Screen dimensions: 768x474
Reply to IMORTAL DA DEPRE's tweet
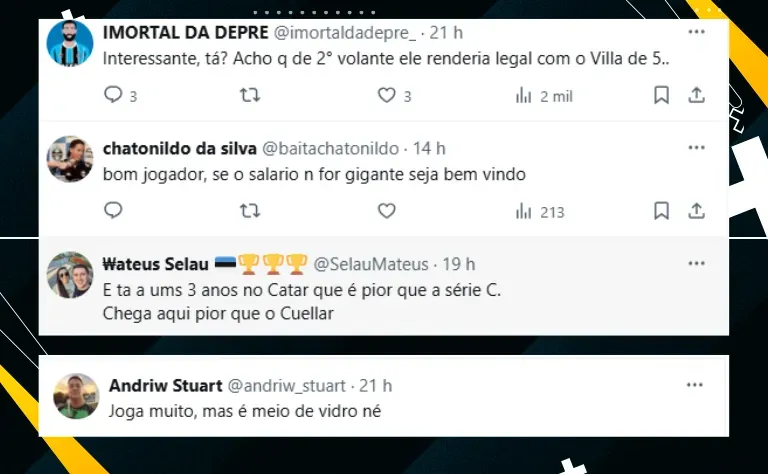113,94
